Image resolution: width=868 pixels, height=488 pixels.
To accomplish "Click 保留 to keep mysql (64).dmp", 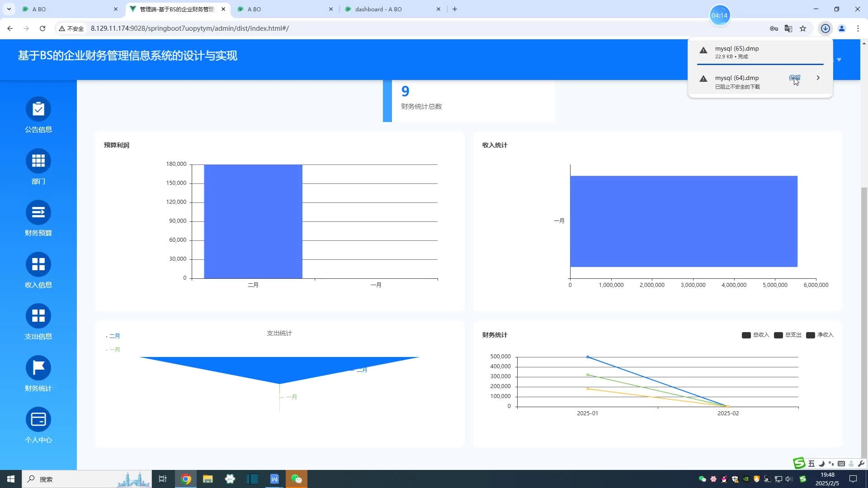I will [x=794, y=78].
